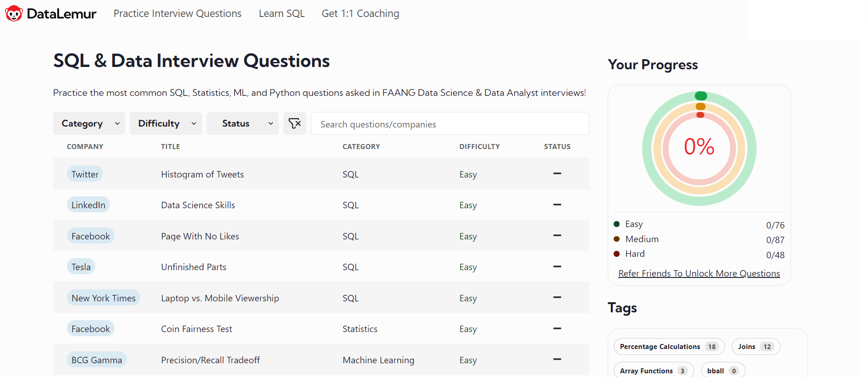The width and height of the screenshot is (868, 377).
Task: Open Get 1:1 Coaching
Action: coord(360,14)
